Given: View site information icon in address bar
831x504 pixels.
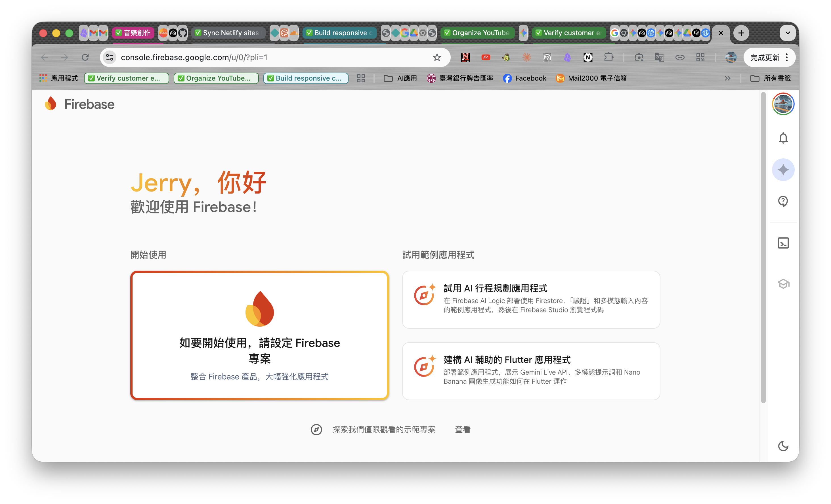Looking at the screenshot, I should (x=110, y=57).
